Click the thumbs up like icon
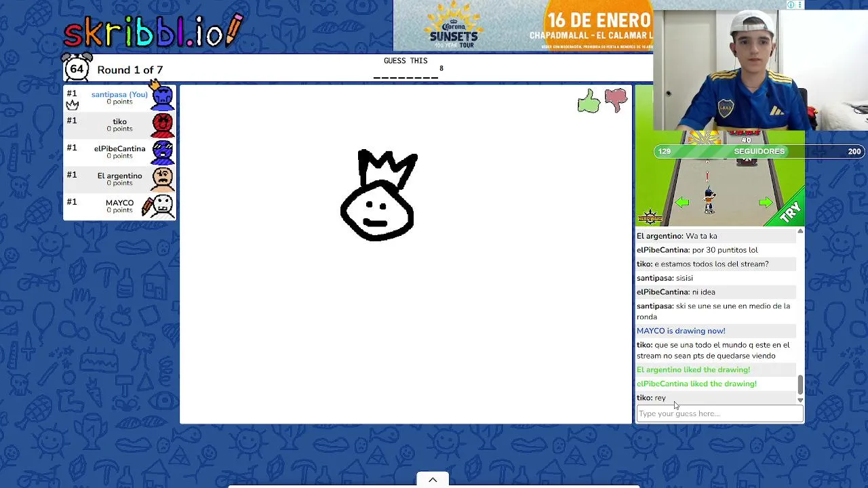The height and width of the screenshot is (488, 868). pos(589,101)
